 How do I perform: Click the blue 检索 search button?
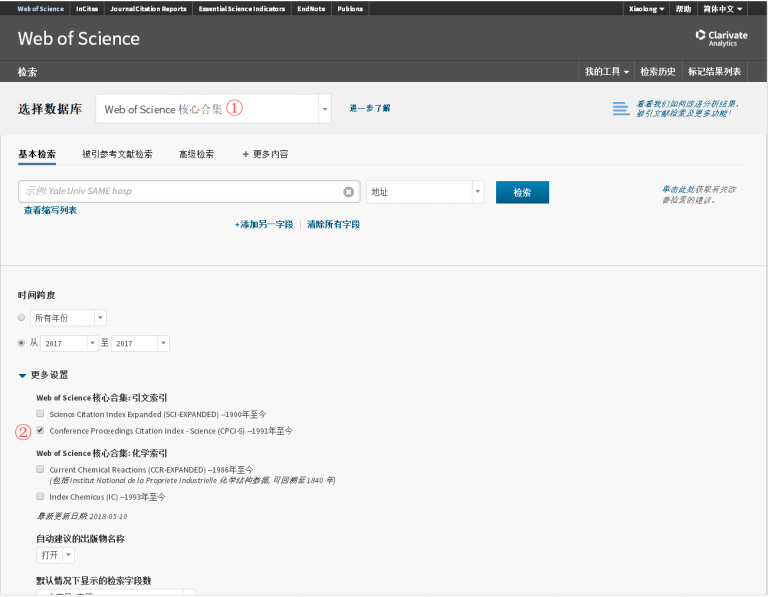pyautogui.click(x=522, y=192)
